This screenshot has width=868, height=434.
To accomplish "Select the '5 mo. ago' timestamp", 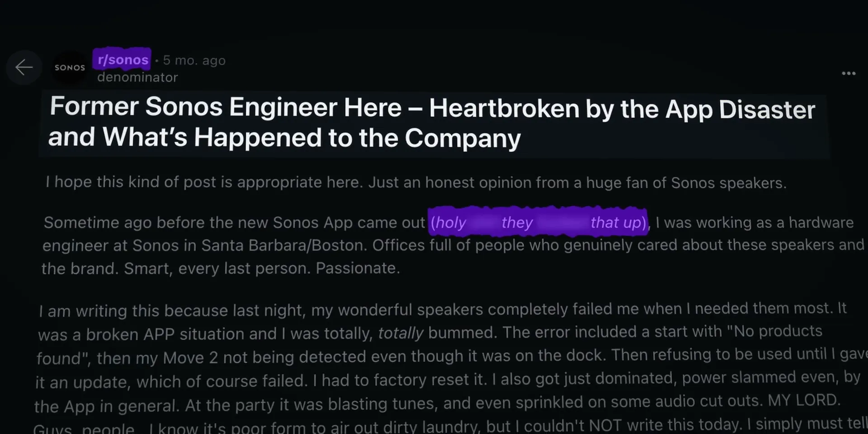I will click(193, 60).
